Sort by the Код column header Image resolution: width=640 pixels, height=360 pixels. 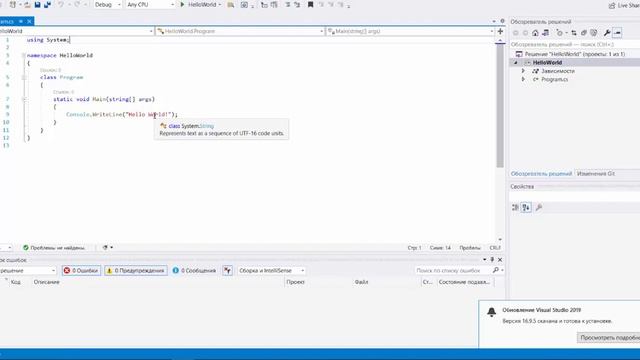click(x=16, y=282)
